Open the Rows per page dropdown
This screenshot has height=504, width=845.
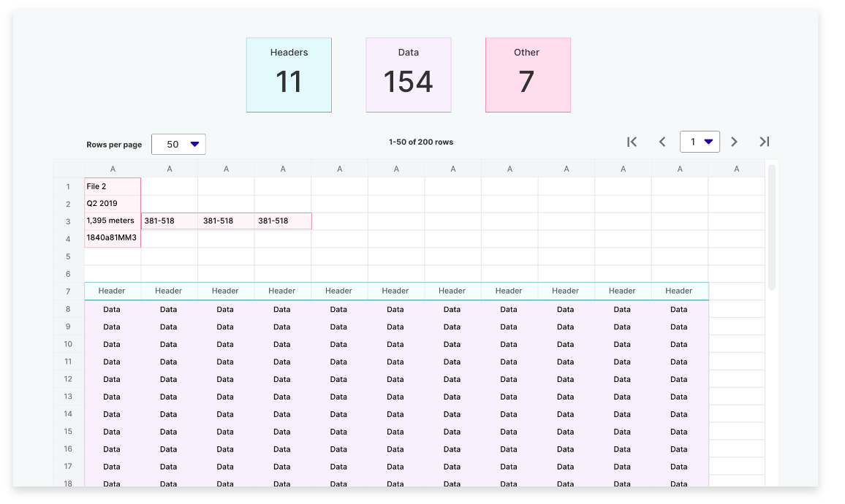pyautogui.click(x=178, y=144)
